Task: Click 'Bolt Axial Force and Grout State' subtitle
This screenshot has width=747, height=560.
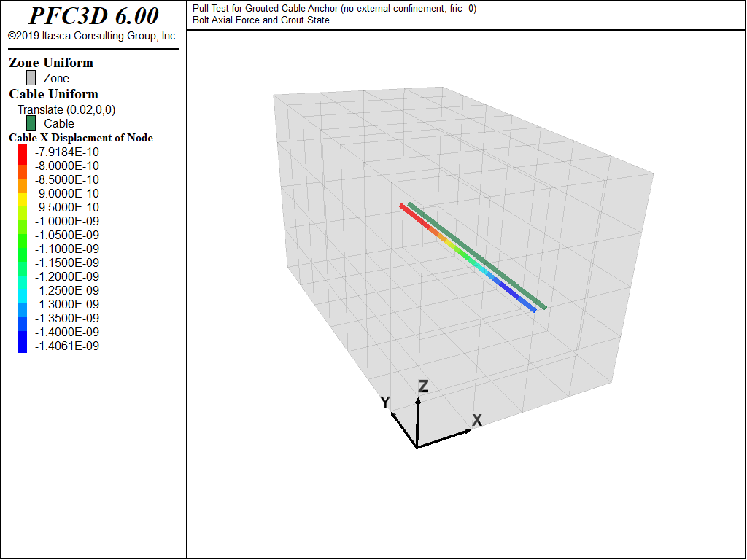Action: tap(261, 20)
